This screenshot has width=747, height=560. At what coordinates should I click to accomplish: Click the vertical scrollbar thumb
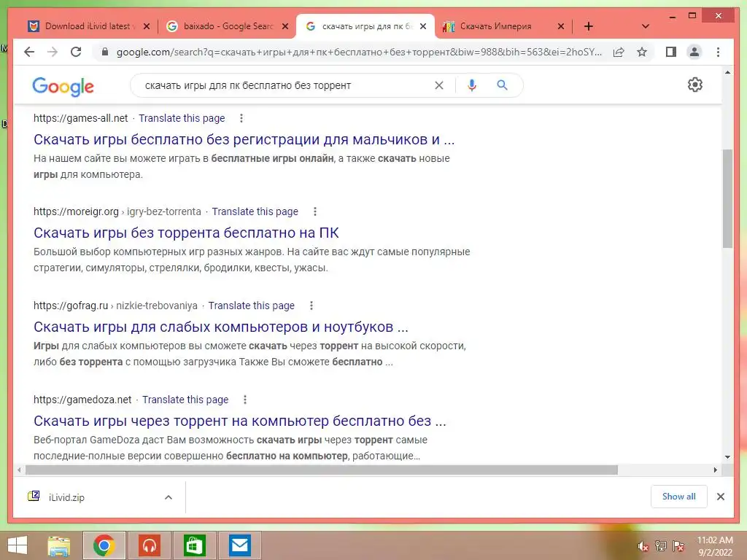(727, 198)
